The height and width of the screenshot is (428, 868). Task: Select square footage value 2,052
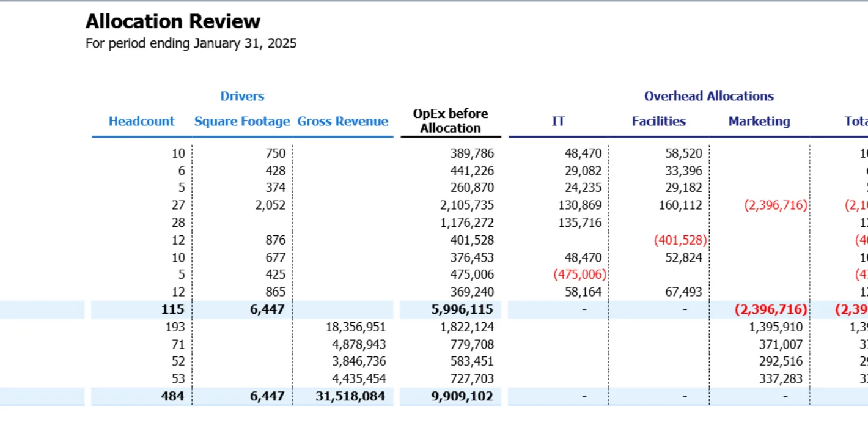pos(270,205)
